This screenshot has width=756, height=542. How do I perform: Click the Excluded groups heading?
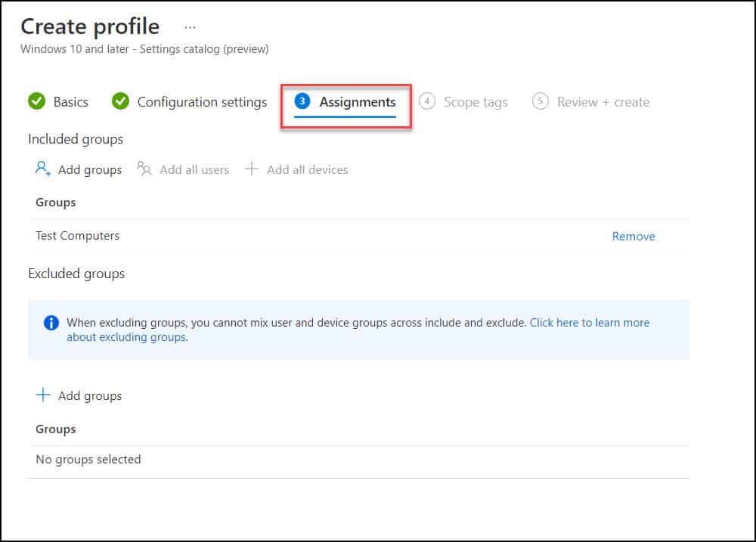(76, 274)
